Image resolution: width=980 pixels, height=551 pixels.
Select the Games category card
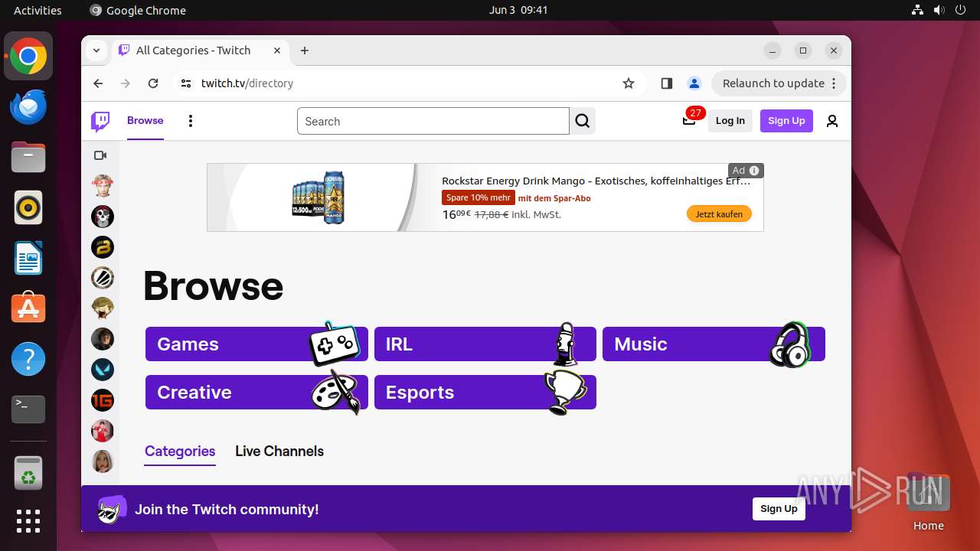click(256, 344)
